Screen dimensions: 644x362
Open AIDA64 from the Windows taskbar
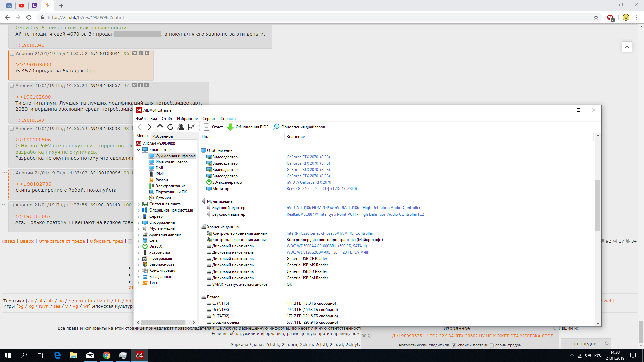coord(139,355)
